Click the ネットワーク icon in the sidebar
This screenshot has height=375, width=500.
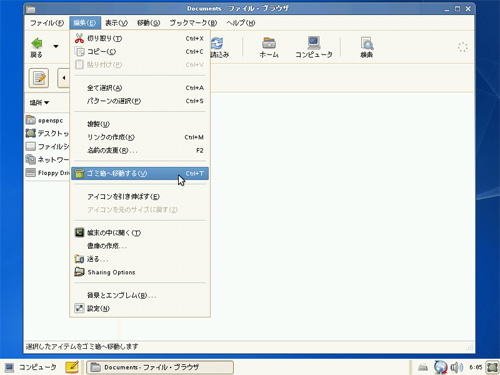[x=31, y=159]
